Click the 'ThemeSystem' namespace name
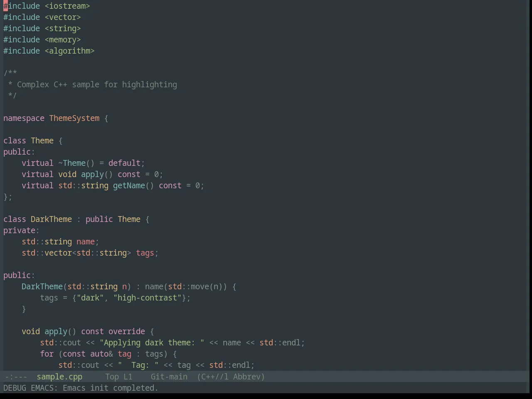 (x=74, y=118)
